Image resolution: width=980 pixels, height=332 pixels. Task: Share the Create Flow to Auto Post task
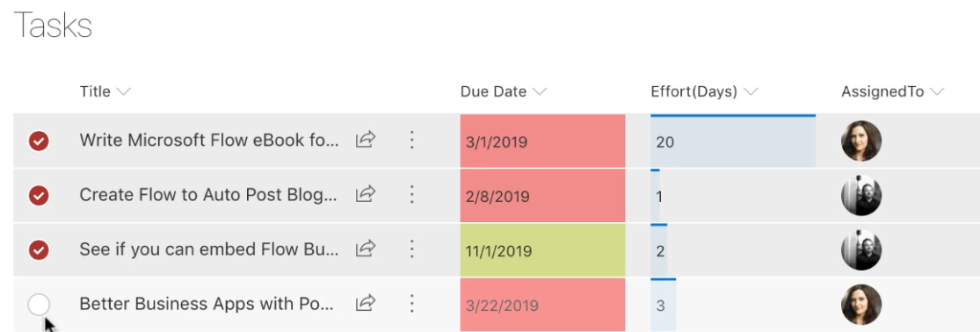366,194
